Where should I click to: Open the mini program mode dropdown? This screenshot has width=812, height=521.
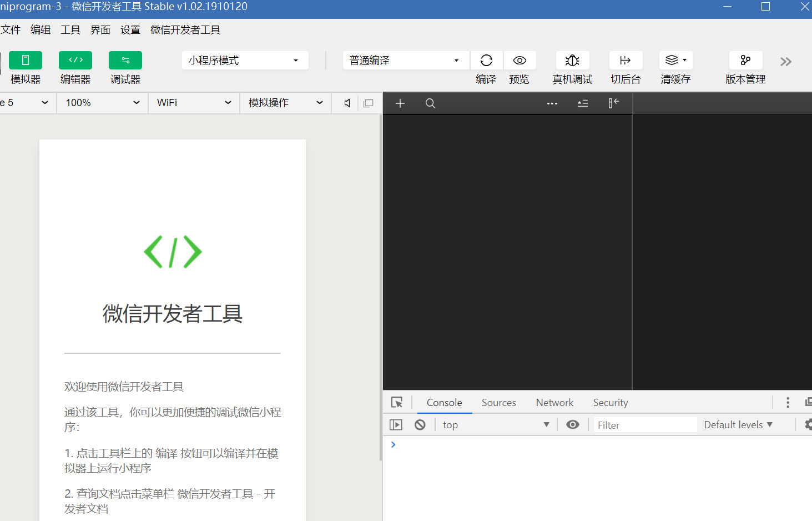[245, 61]
